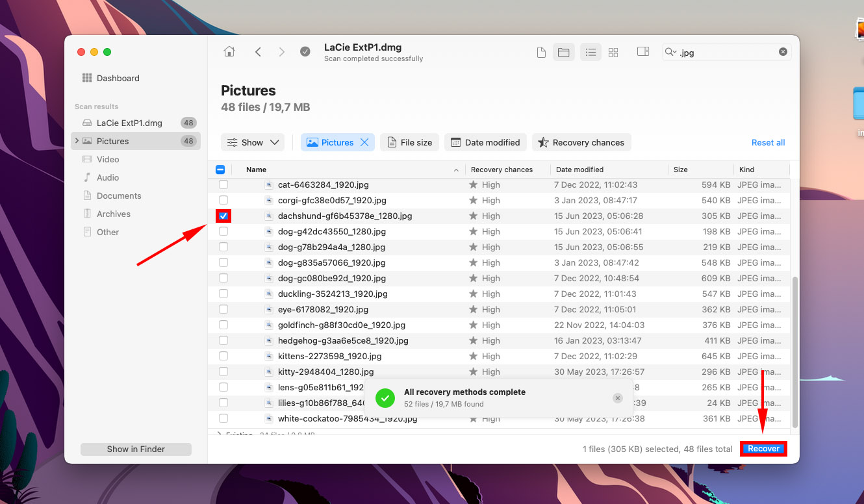864x504 pixels.
Task: Check the goldfinch-g88f30cd0e_1920.jpg checkbox
Action: pos(223,325)
